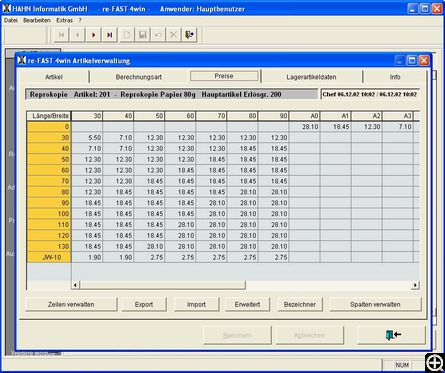Click the Export button
This screenshot has height=373, width=445.
pos(144,304)
